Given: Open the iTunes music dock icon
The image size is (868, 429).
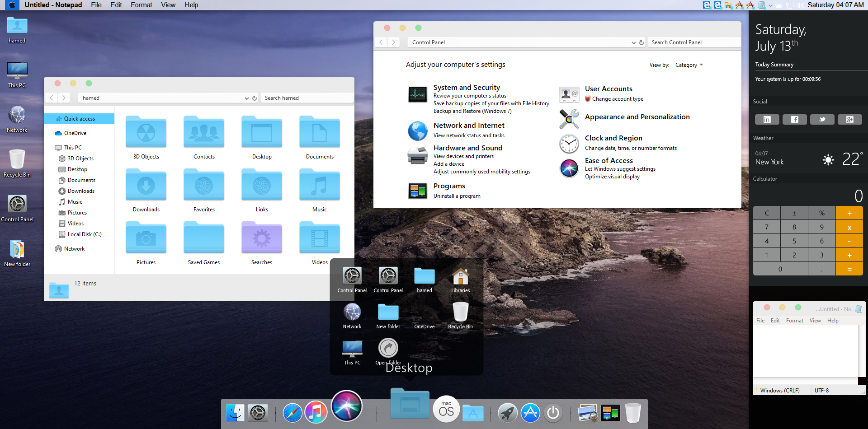Looking at the screenshot, I should pyautogui.click(x=316, y=412).
